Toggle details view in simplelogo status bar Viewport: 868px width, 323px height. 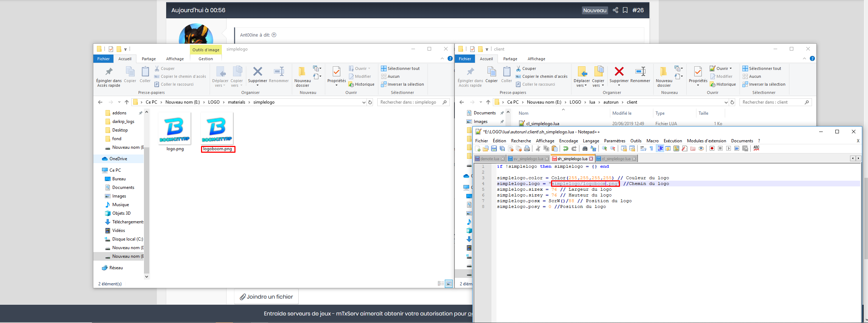click(441, 284)
